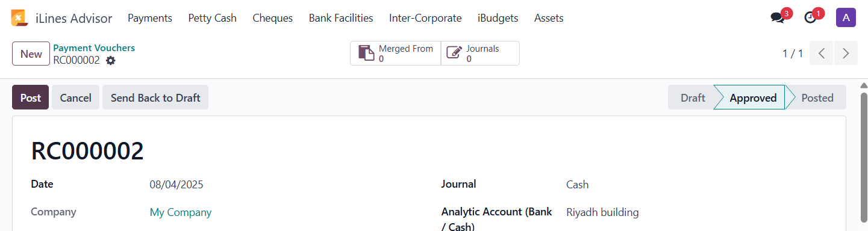Click the vertical scrollbar on the right

pos(864,156)
